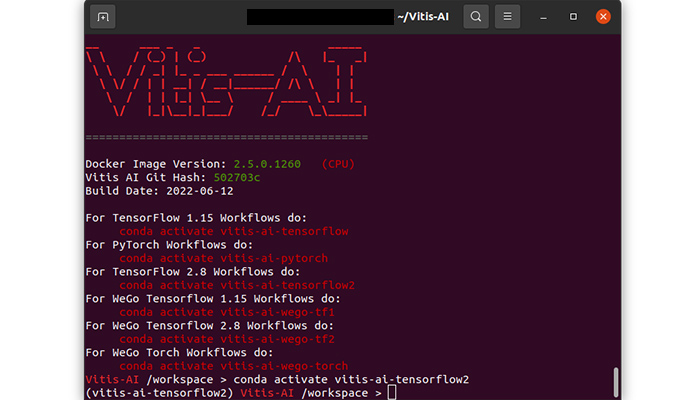This screenshot has height=400, width=700.
Task: Click 'conda activate vitis-ai-tensorflow' red line
Action: [234, 231]
